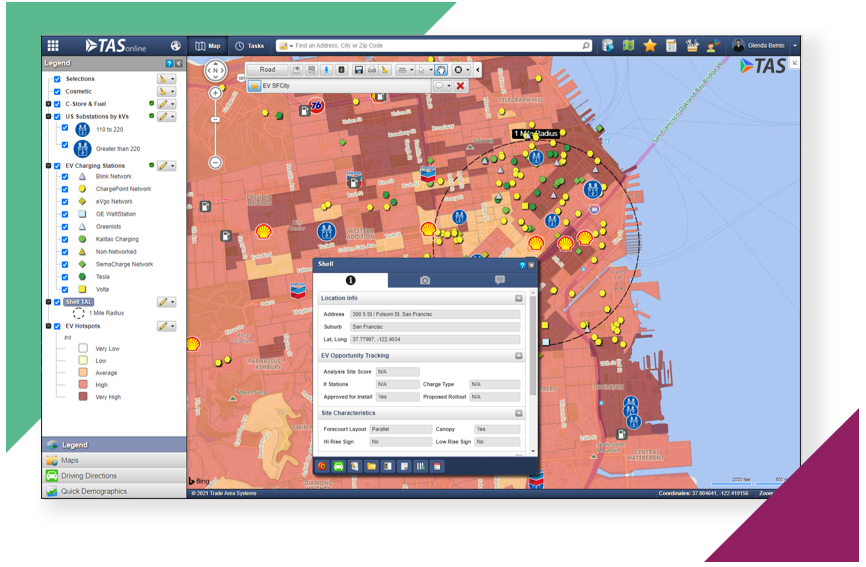Toggle the C-Store & Fuel layer checkbox
Image resolution: width=866 pixels, height=567 pixels.
point(57,104)
